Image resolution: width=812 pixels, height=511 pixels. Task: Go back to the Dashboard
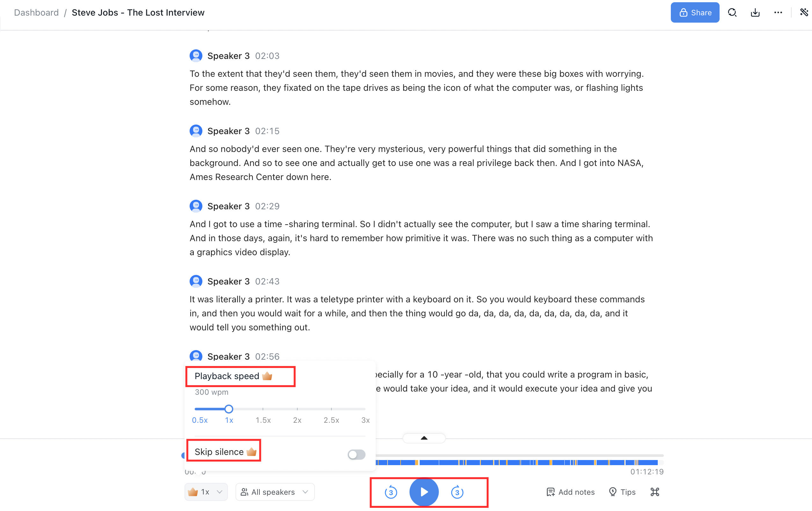click(36, 12)
